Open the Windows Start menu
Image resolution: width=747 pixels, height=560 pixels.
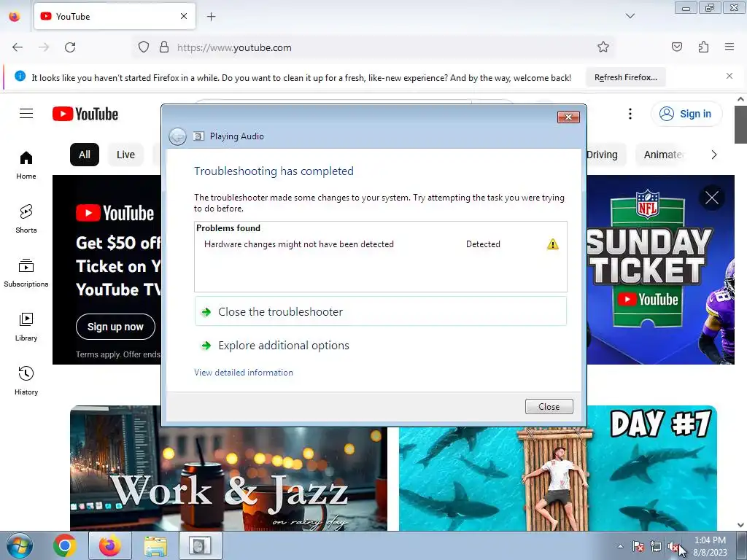(20, 545)
